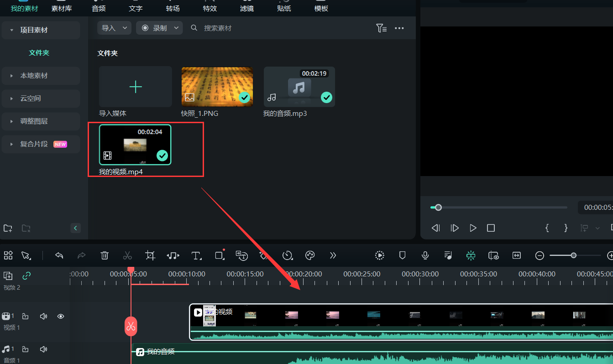Click the delete trash icon in timeline toolbar
Viewport: 613px width, 364px height.
105,255
